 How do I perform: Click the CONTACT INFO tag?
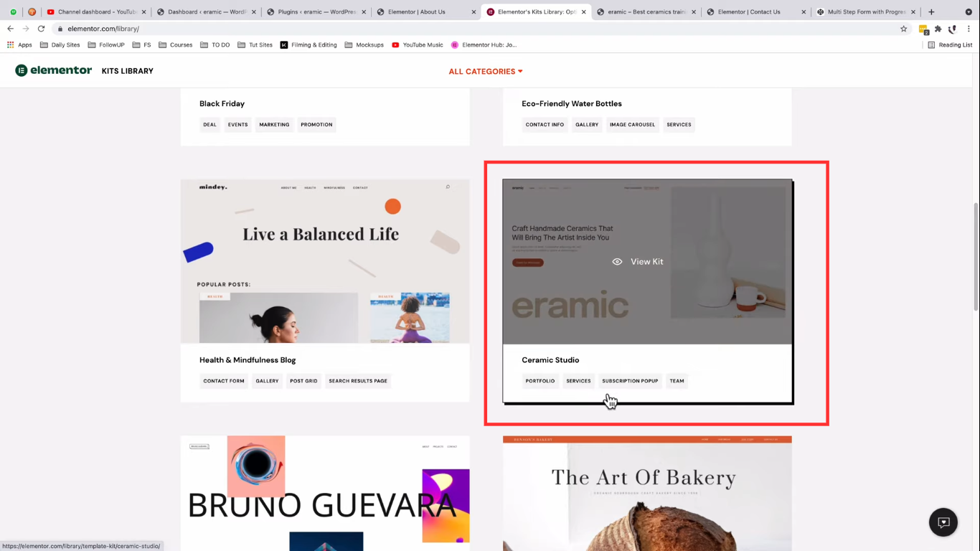545,125
